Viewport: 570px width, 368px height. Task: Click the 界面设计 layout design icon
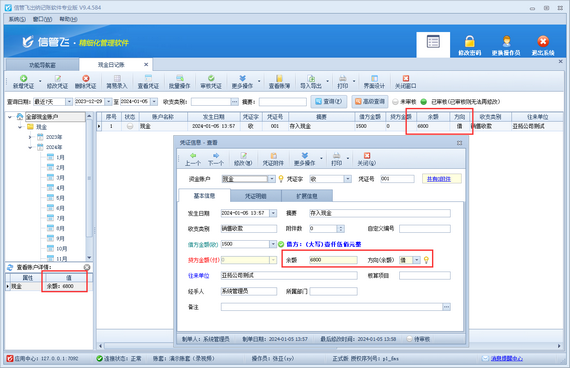(374, 78)
